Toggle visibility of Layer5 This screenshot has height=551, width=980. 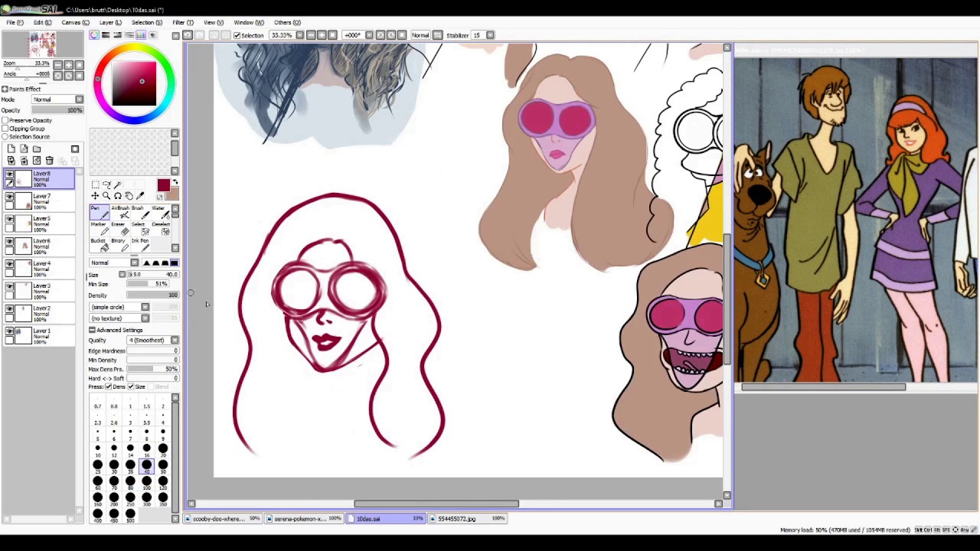click(10, 219)
